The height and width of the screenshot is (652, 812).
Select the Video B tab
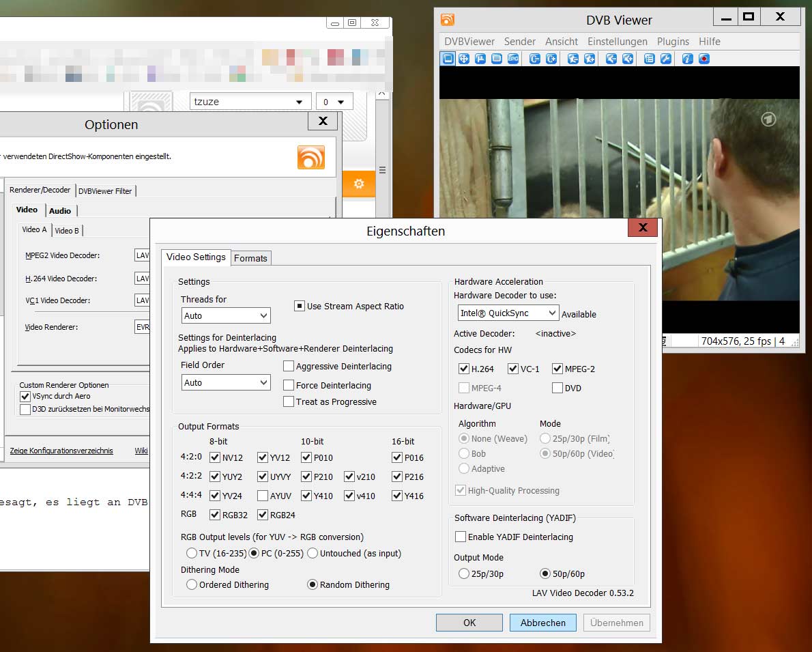(x=67, y=231)
